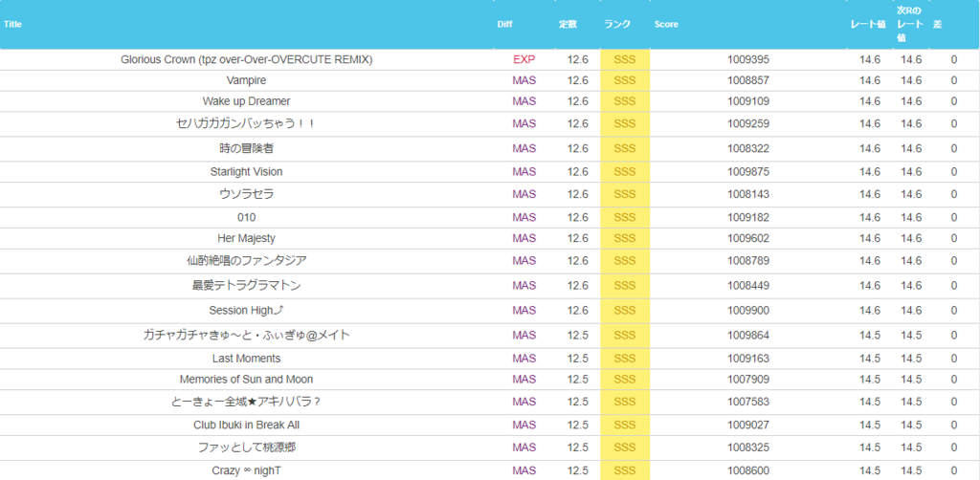This screenshot has width=980, height=480.
Task: Select score 1008143
Action: (x=748, y=194)
